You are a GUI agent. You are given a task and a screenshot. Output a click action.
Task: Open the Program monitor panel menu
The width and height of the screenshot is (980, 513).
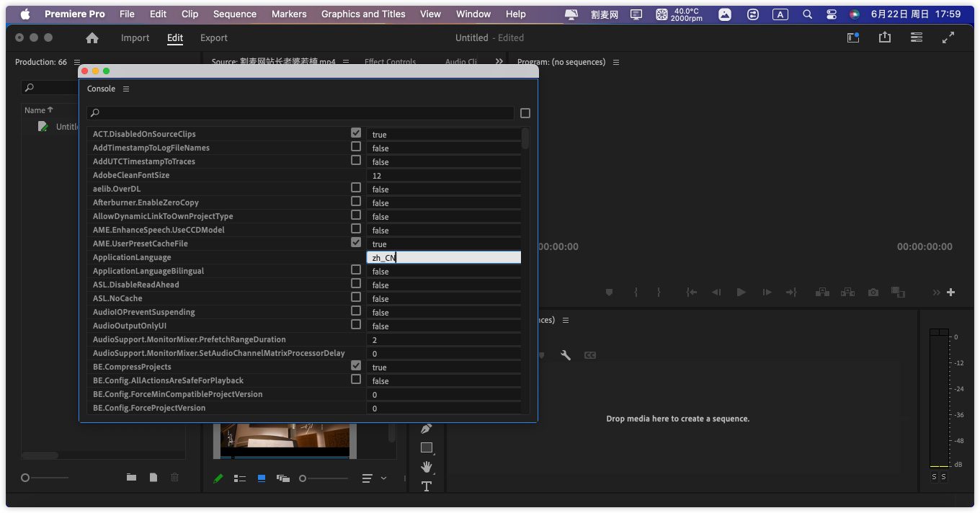[615, 63]
